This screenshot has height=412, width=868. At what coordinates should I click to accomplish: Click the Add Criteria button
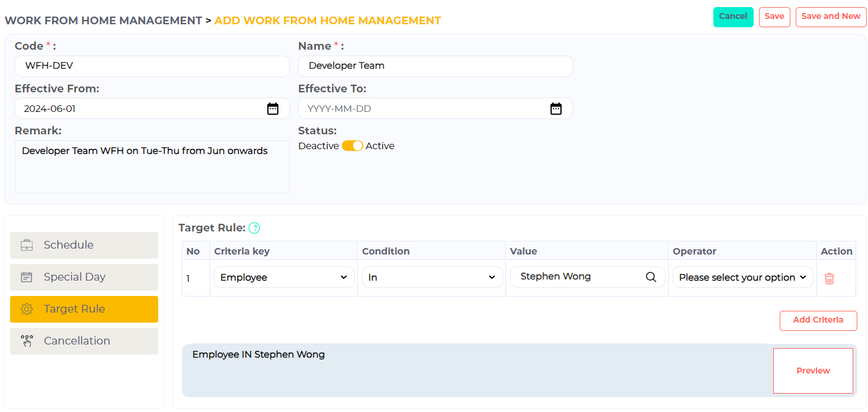(x=818, y=320)
